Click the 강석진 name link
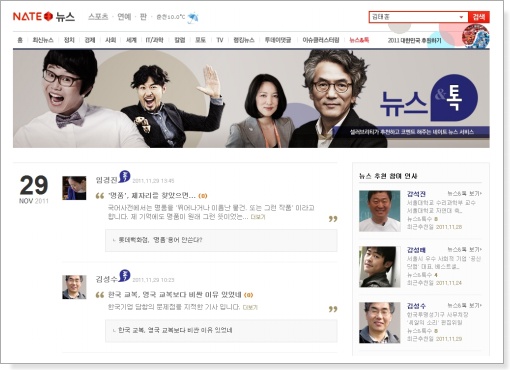 pos(416,194)
